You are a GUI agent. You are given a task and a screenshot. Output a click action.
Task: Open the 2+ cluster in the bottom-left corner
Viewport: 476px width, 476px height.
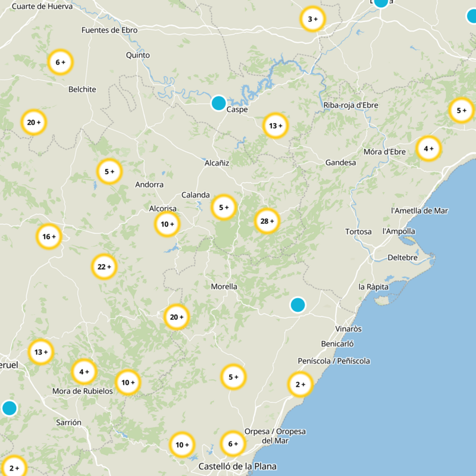point(14,468)
